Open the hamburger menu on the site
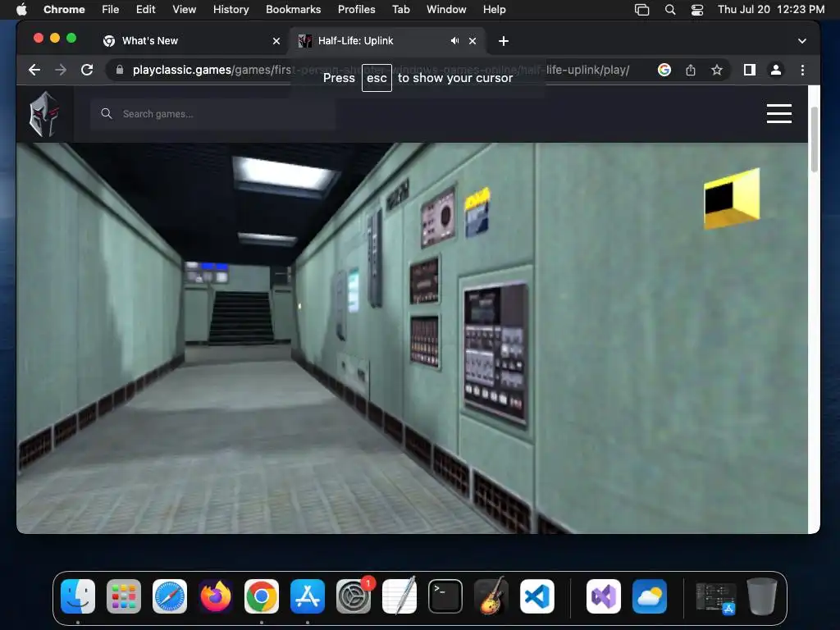 click(x=779, y=113)
